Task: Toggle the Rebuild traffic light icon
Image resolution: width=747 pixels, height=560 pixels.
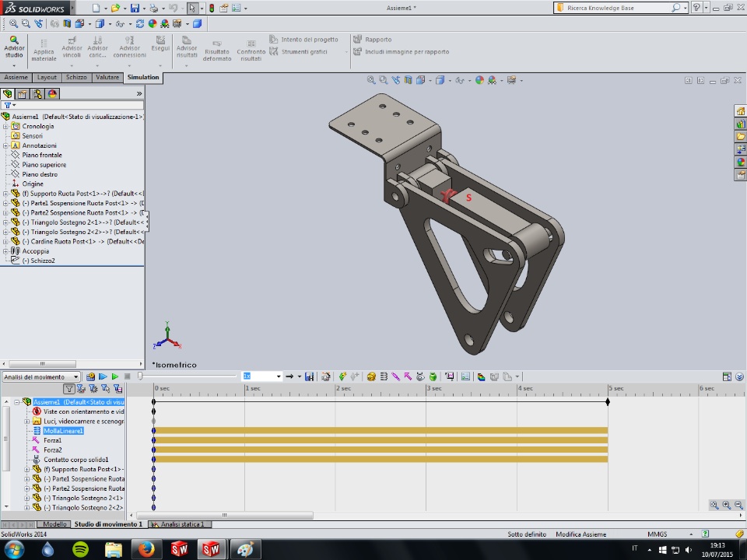Action: pos(211,8)
